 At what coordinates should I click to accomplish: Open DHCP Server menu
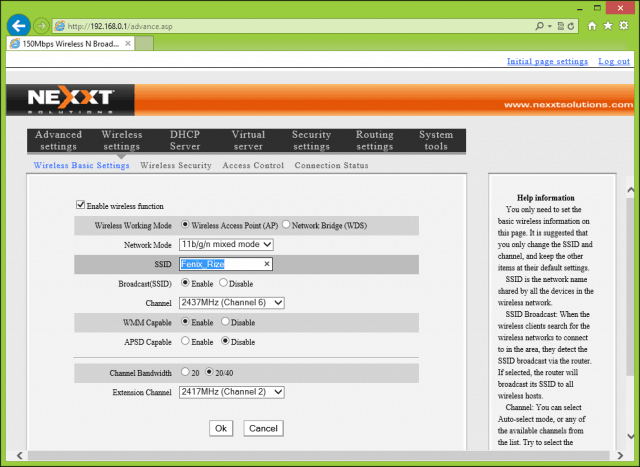tap(185, 140)
